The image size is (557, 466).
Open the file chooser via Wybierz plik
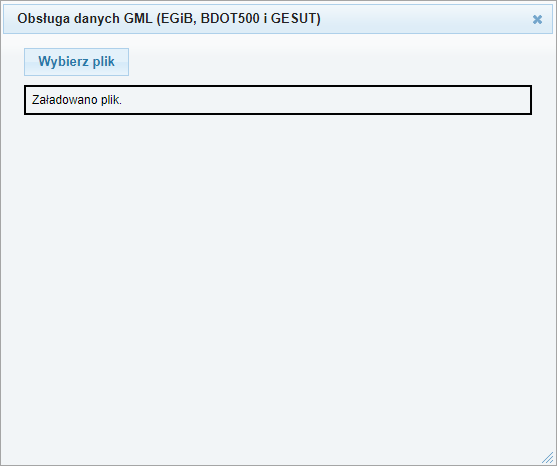76,62
